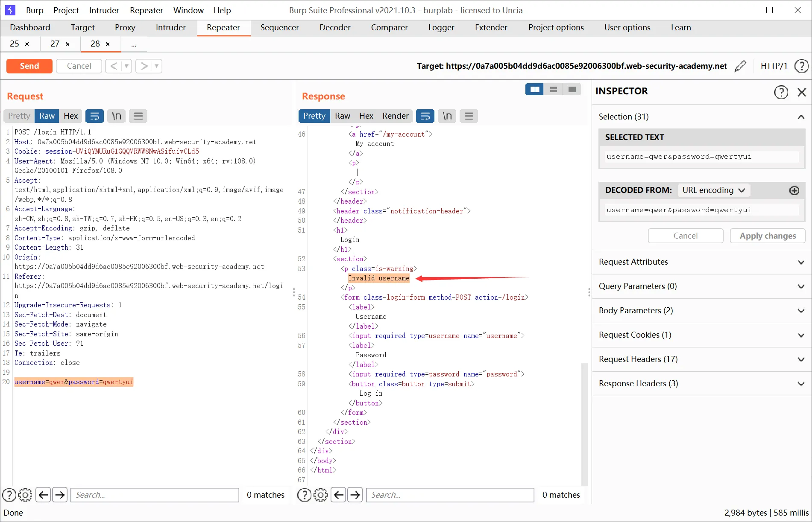Click the Response search input field
Viewport: 812px width, 522px height.
click(450, 495)
